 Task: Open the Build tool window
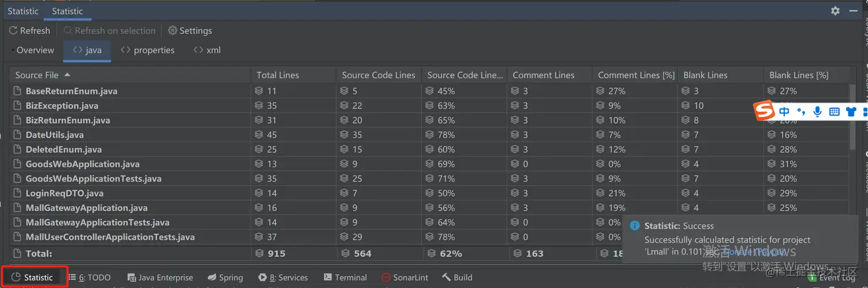458,277
